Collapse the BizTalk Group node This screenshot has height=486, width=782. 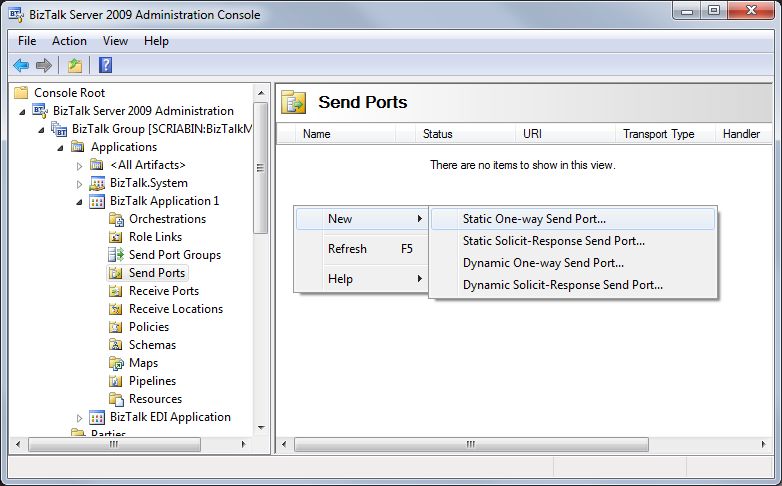point(41,130)
